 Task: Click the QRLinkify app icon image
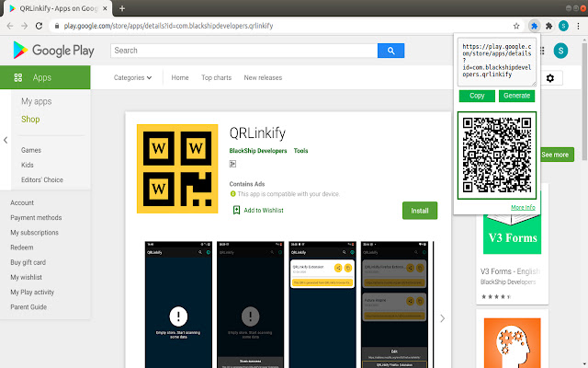tap(177, 168)
